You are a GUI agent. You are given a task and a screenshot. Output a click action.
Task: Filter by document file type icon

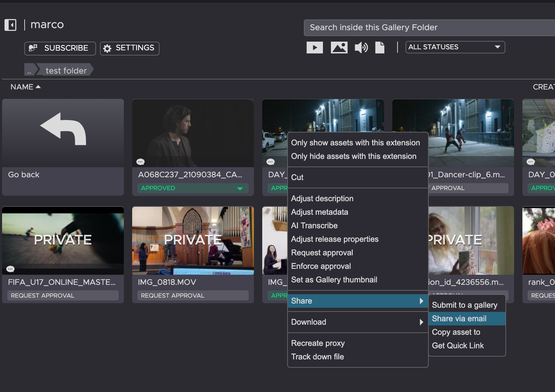(380, 48)
